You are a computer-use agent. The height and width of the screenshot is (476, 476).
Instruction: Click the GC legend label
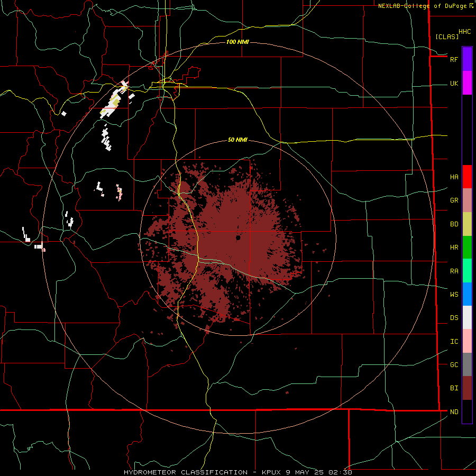(x=454, y=364)
